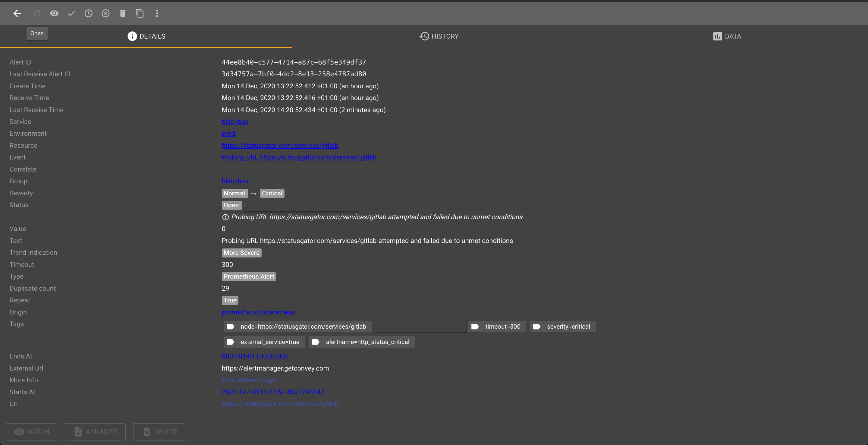Image resolution: width=868 pixels, height=445 pixels.
Task: Click the WATCH button
Action: click(32, 432)
